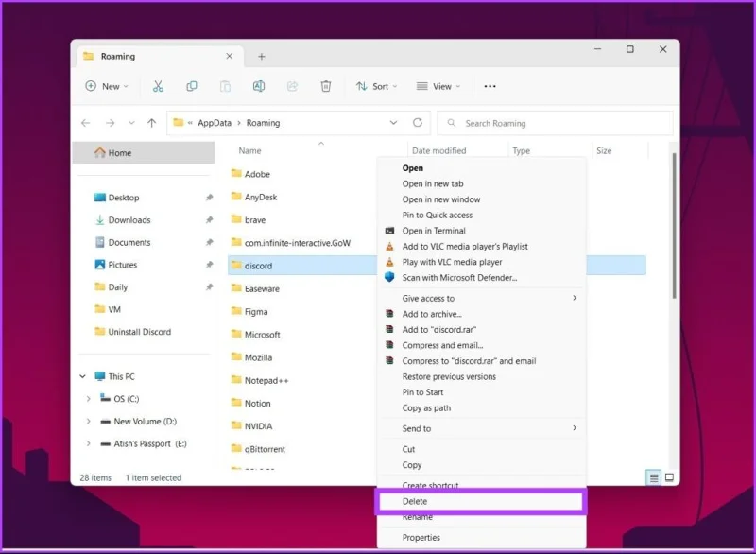This screenshot has height=554, width=756.
Task: Select Pin to Quick access
Action: (481, 215)
